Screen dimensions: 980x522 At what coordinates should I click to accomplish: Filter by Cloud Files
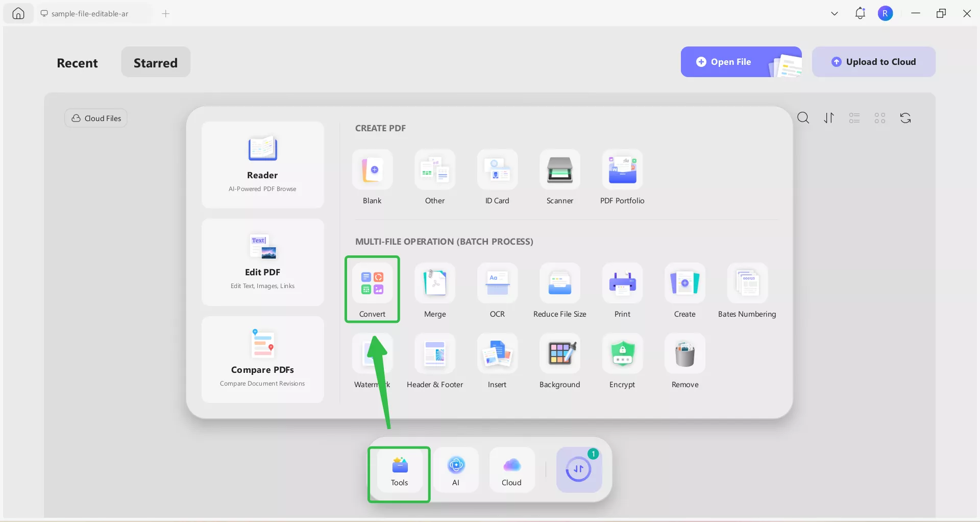pos(96,118)
